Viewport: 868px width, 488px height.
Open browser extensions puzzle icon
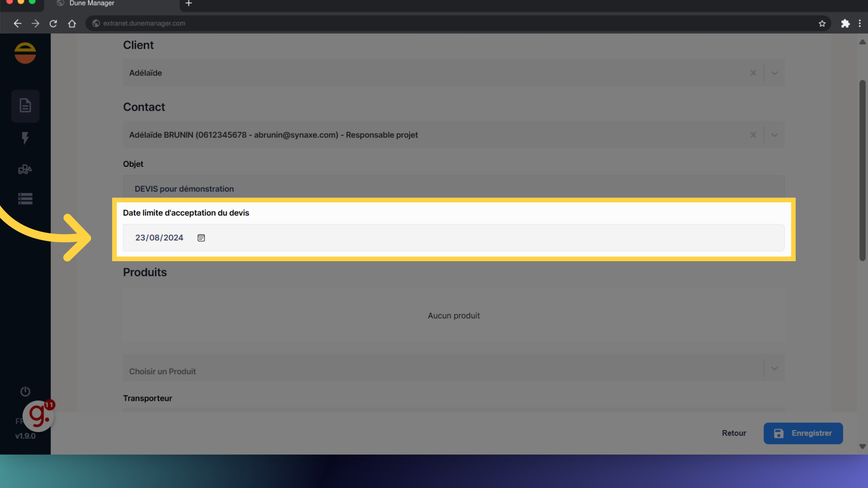[x=845, y=23]
